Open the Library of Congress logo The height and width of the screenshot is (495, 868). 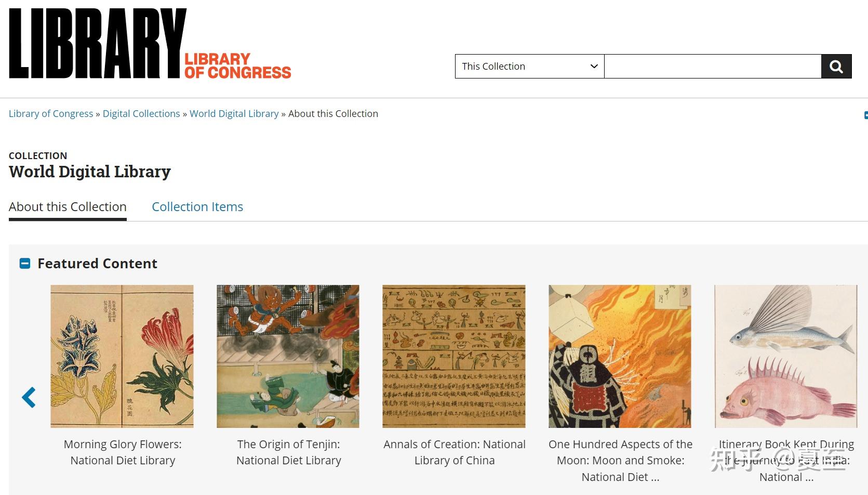[x=150, y=44]
